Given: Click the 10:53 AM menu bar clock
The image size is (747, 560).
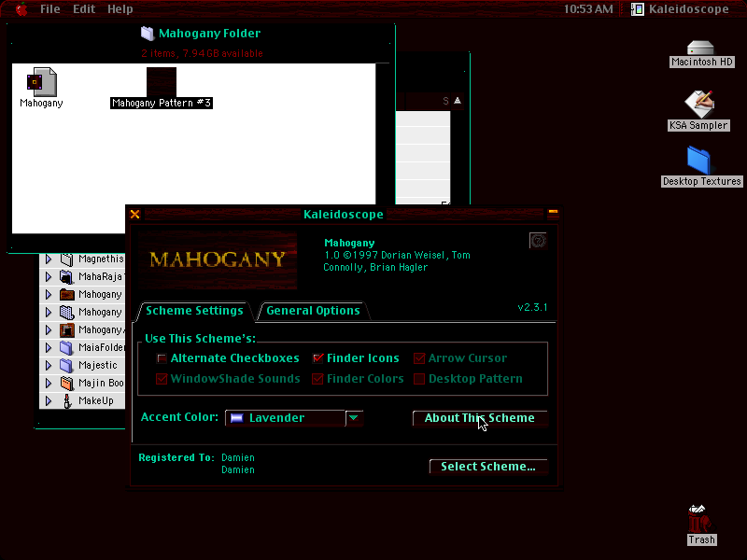Looking at the screenshot, I should pos(588,9).
